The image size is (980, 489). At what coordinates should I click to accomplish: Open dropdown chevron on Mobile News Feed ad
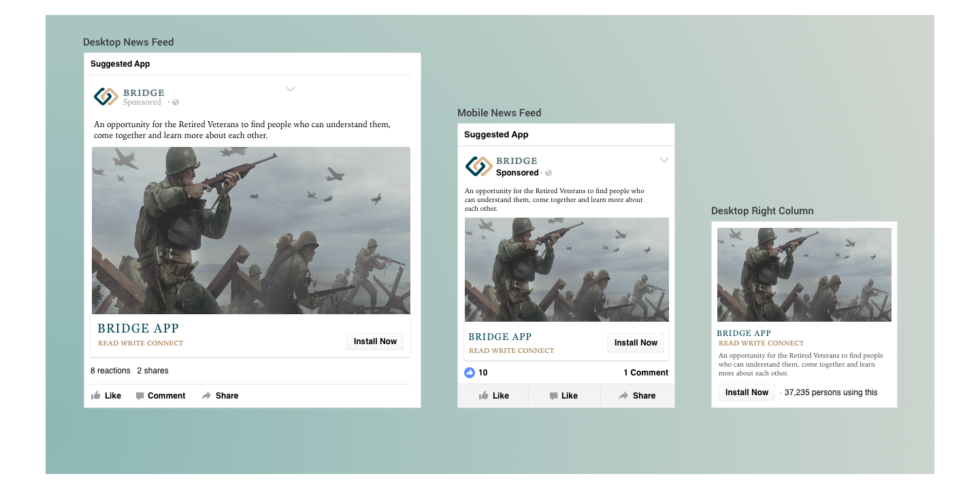click(x=664, y=160)
